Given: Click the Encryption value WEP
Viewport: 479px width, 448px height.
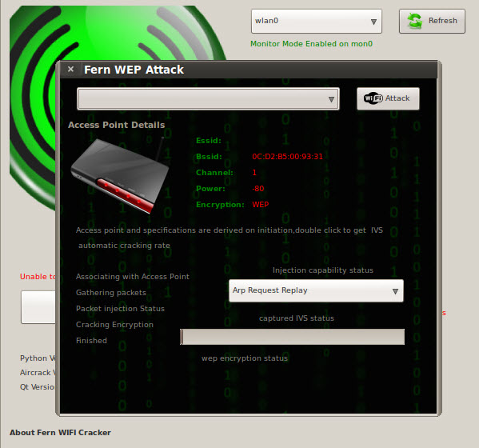Looking at the screenshot, I should pyautogui.click(x=260, y=205).
